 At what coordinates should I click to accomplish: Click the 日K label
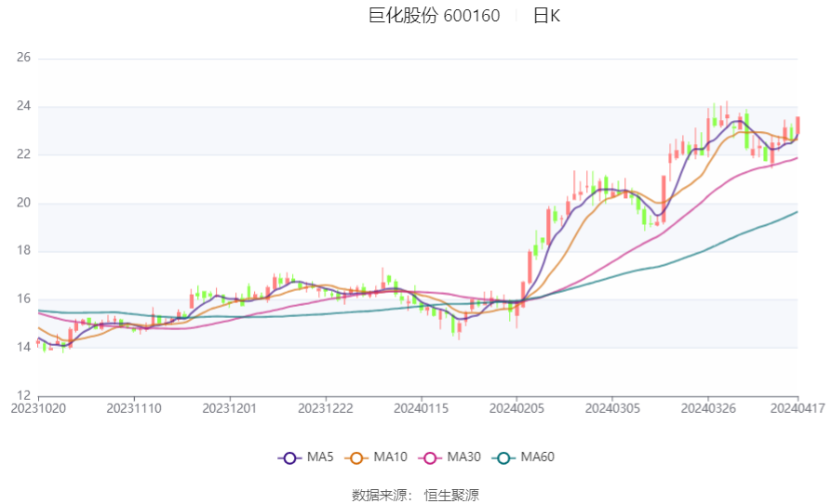click(x=546, y=16)
